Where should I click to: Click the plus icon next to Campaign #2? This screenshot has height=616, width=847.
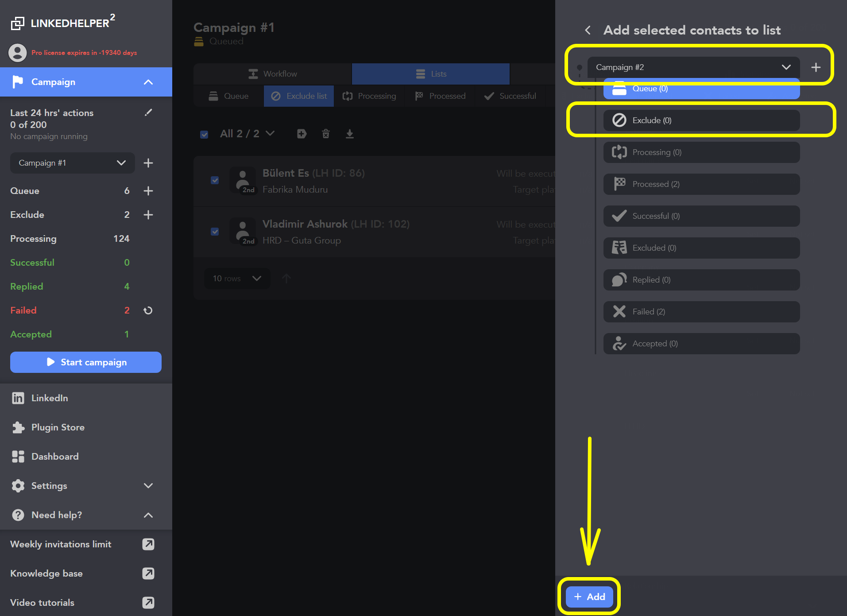[x=816, y=67]
